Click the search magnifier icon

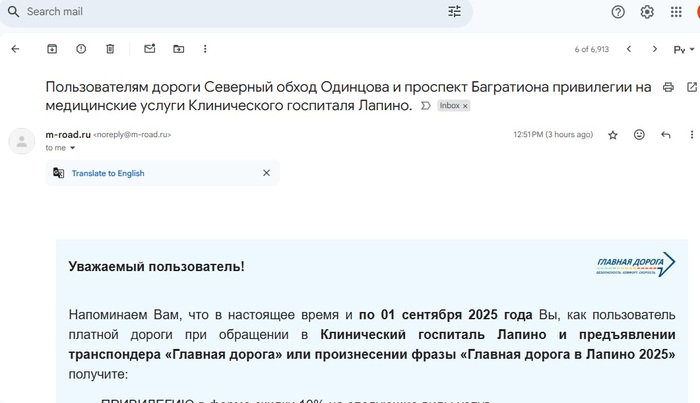14,12
